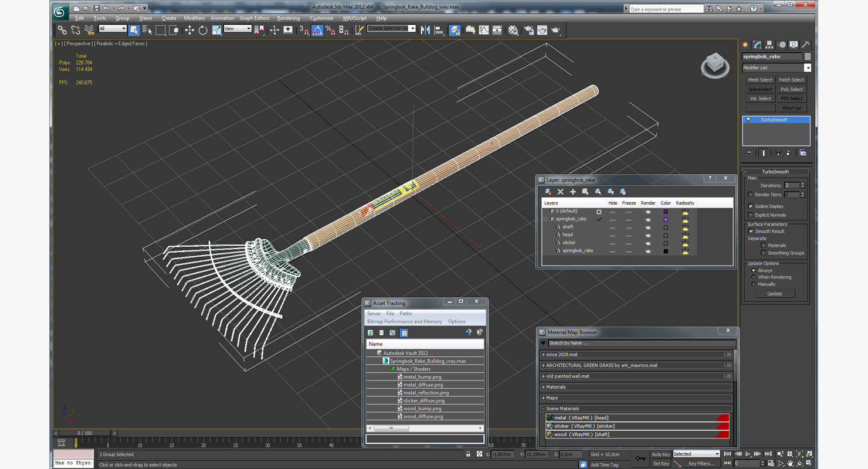
Task: Click Create New Layer in Layer dialog
Action: pos(548,192)
